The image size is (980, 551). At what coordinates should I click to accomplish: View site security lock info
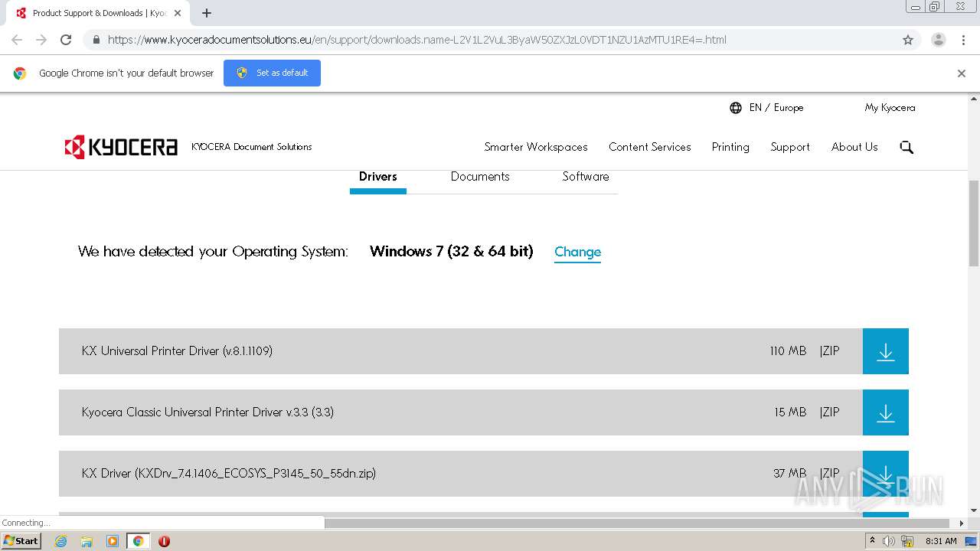click(96, 40)
